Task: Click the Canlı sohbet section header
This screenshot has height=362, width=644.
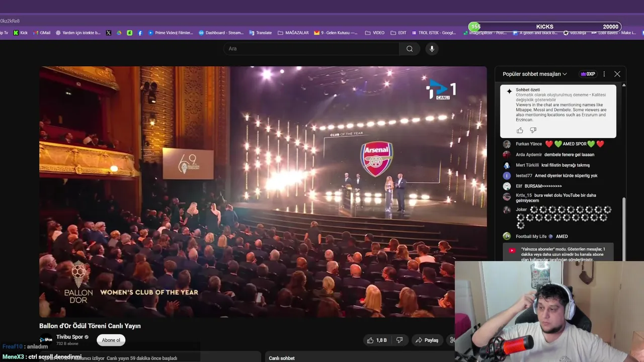Action: [x=282, y=358]
